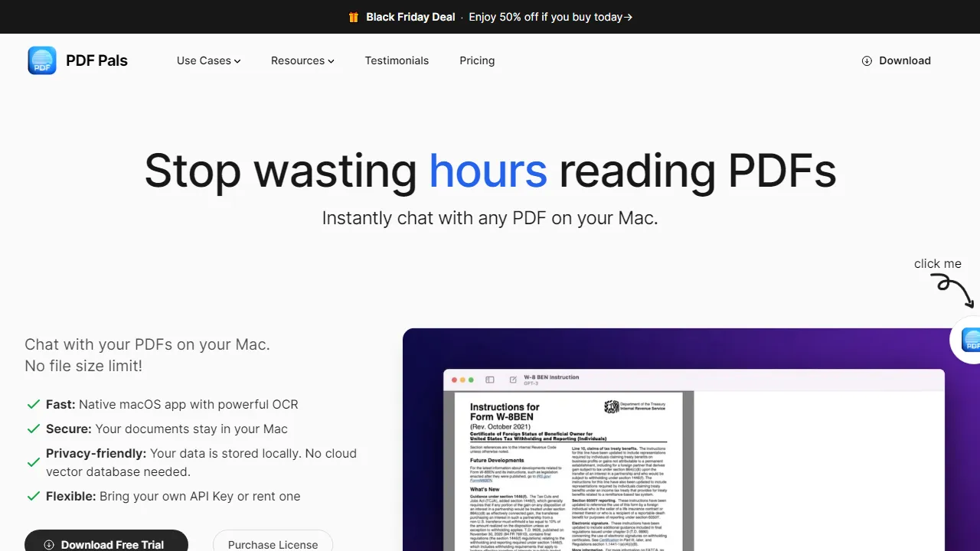Click the "What's New" heading in document

point(485,489)
